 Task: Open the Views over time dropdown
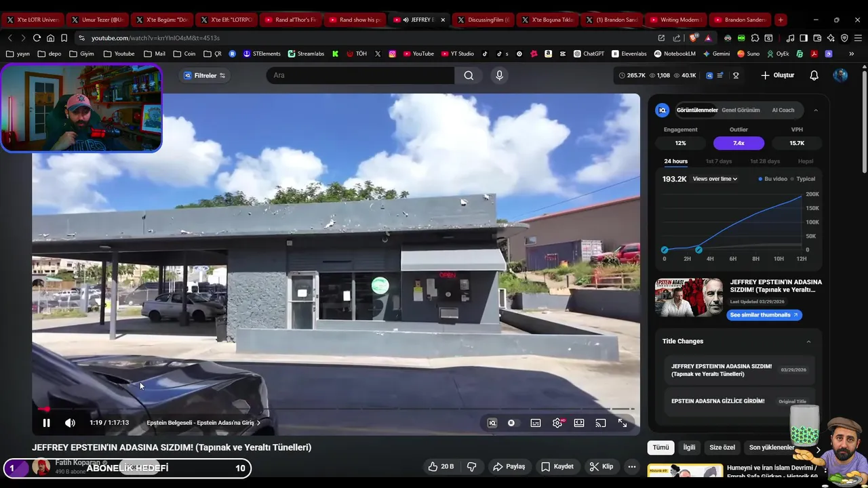click(715, 179)
